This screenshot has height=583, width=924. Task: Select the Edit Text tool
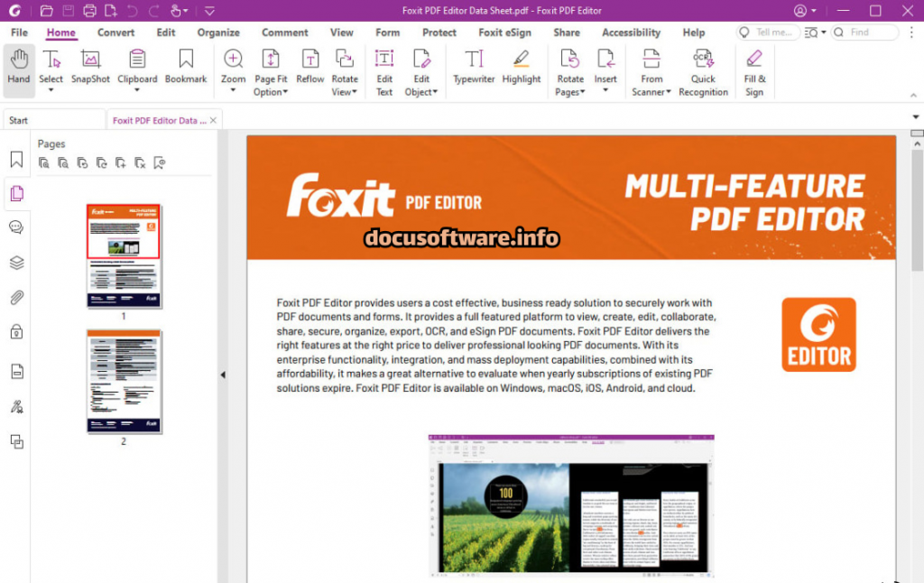(x=384, y=72)
